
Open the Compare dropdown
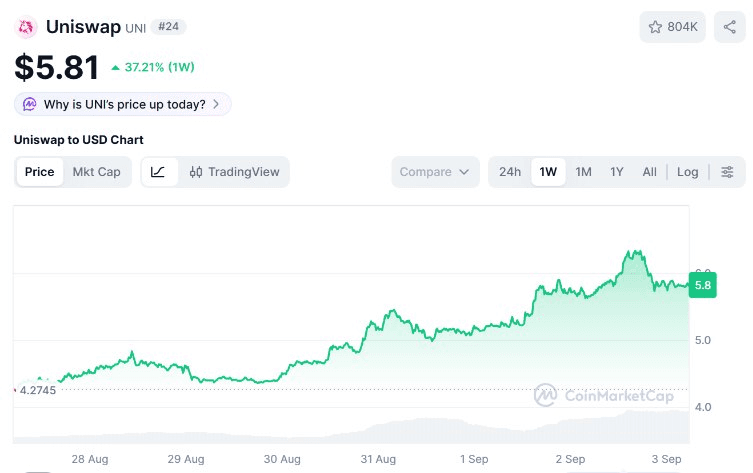435,172
